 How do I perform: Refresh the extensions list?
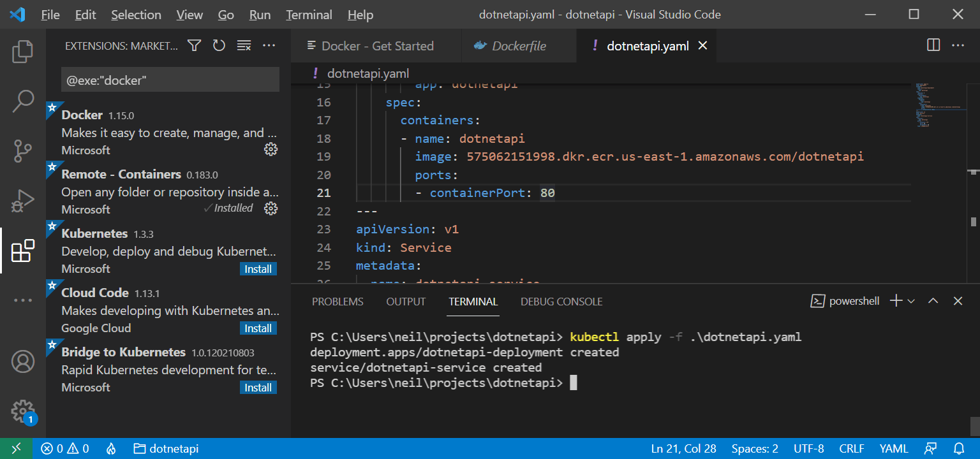(219, 46)
